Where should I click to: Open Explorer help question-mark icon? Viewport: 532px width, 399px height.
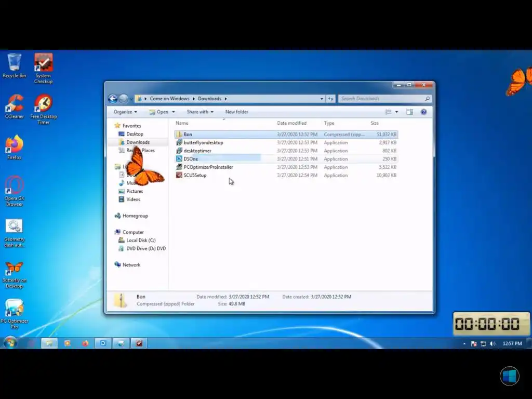[x=423, y=112]
